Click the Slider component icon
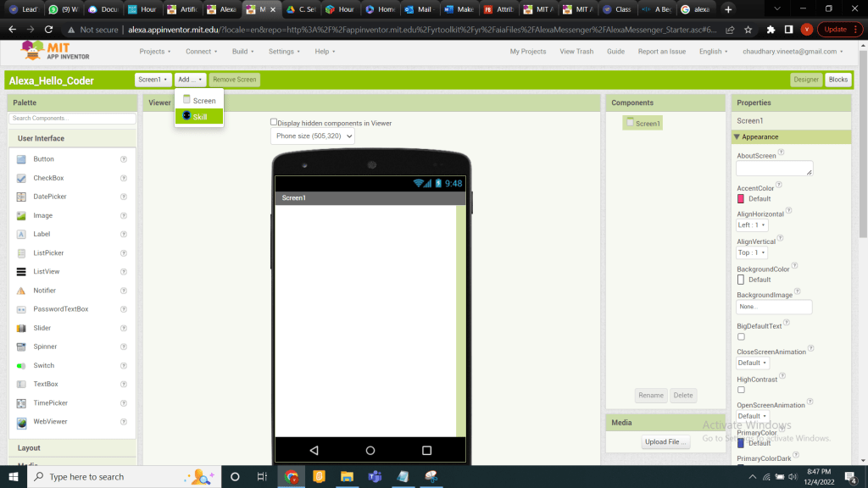The width and height of the screenshot is (868, 488). (x=21, y=328)
